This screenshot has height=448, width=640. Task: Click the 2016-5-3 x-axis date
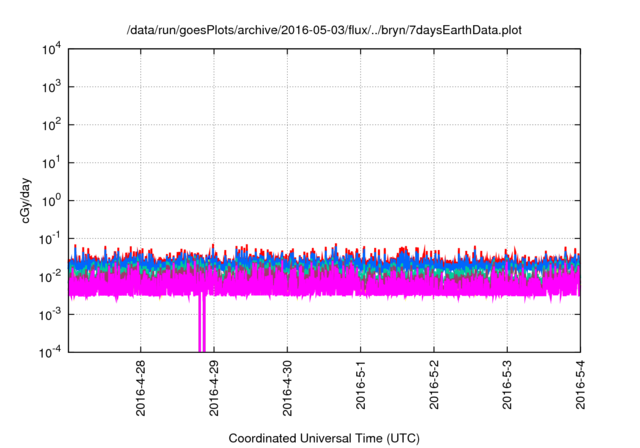507,385
